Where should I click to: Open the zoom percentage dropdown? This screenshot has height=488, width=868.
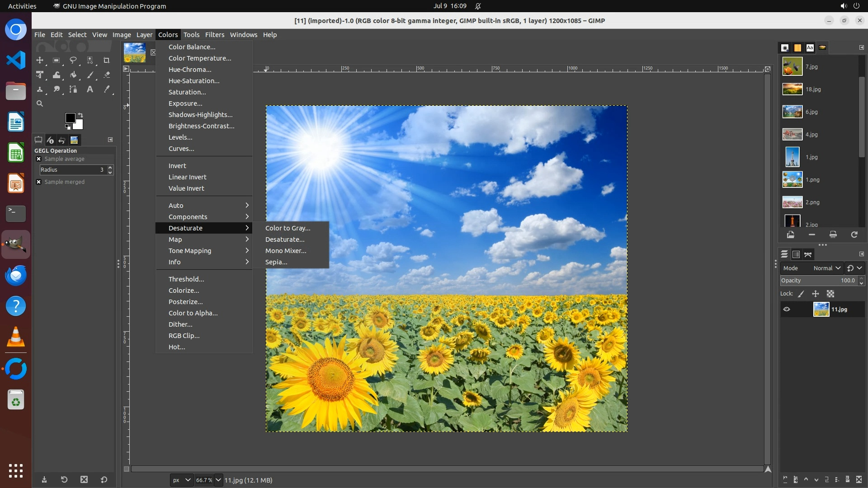click(x=218, y=480)
